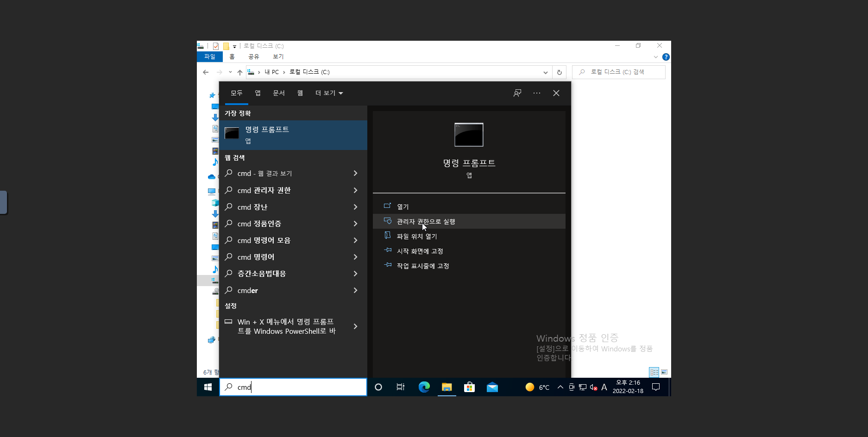Switch to the 앱 search tab

[x=258, y=93]
